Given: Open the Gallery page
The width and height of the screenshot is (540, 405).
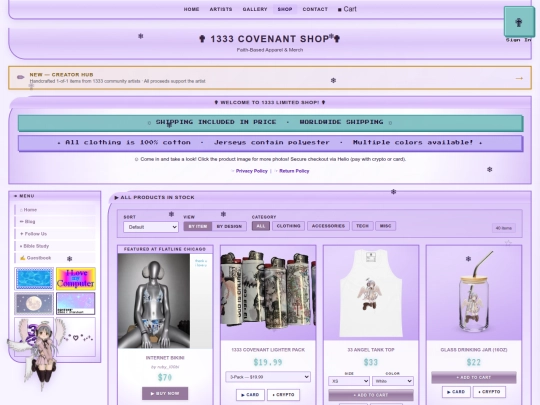Looking at the screenshot, I should click(255, 9).
